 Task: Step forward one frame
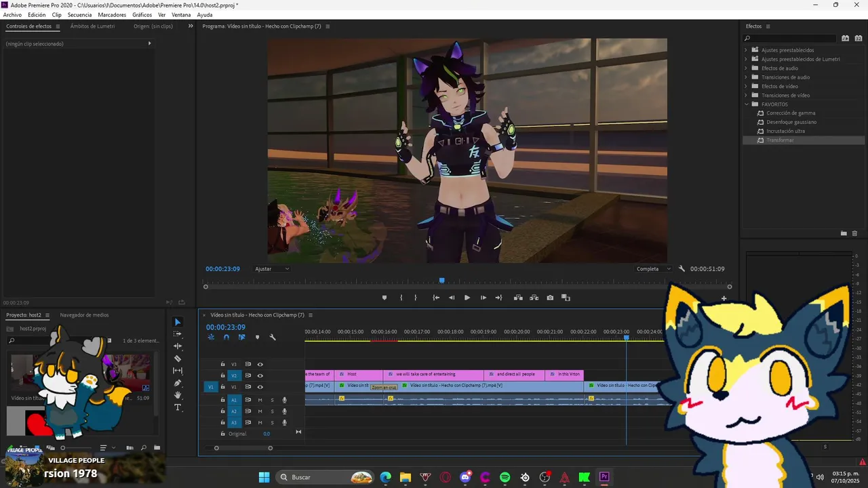pos(484,298)
